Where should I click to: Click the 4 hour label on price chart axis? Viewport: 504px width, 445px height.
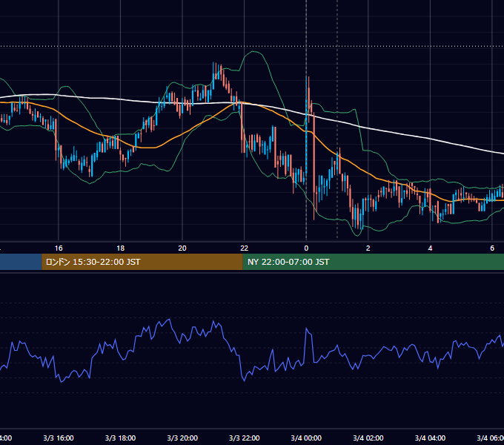[x=430, y=248]
